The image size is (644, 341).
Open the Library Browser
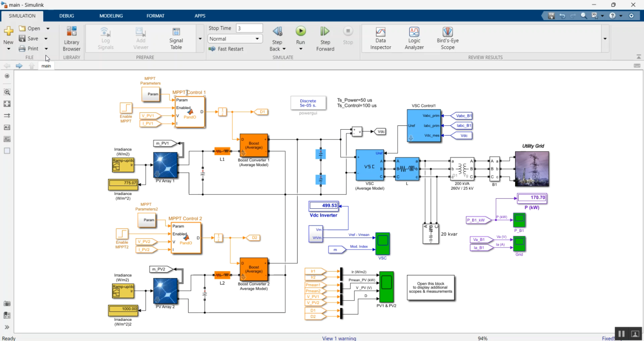tap(71, 38)
